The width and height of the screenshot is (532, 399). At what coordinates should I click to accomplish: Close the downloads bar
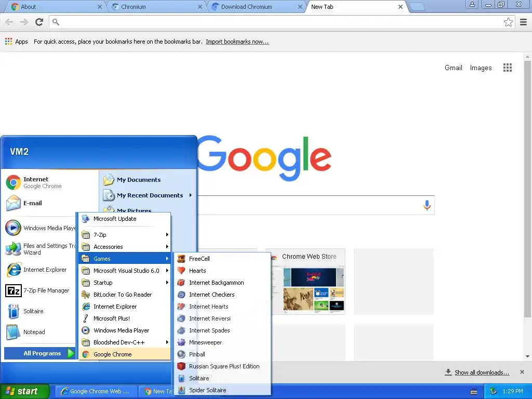[522, 372]
